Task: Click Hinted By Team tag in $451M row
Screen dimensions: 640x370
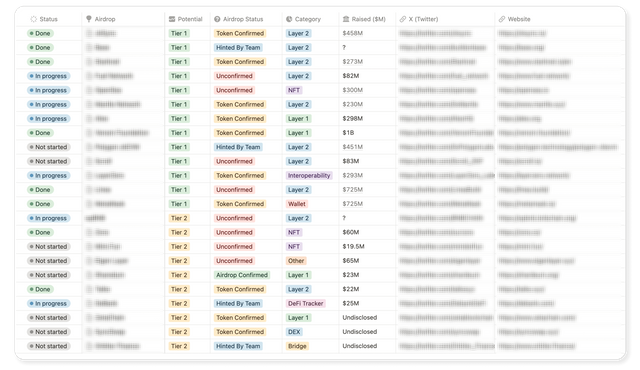Action: (x=238, y=147)
